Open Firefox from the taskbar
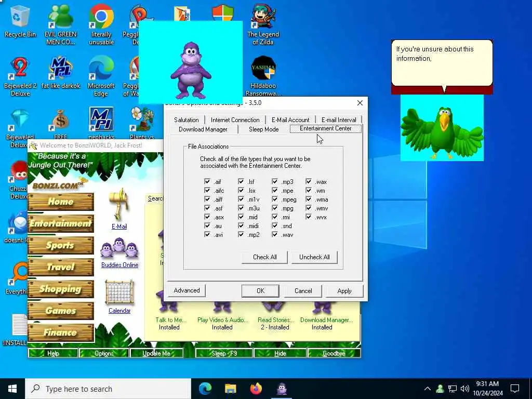 tap(256, 389)
